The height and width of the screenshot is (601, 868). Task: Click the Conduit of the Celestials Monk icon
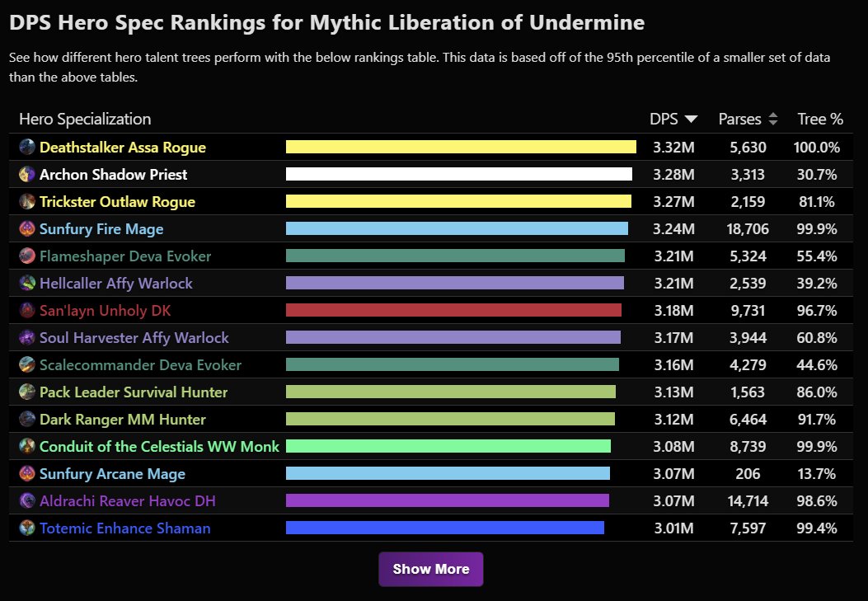tap(24, 446)
